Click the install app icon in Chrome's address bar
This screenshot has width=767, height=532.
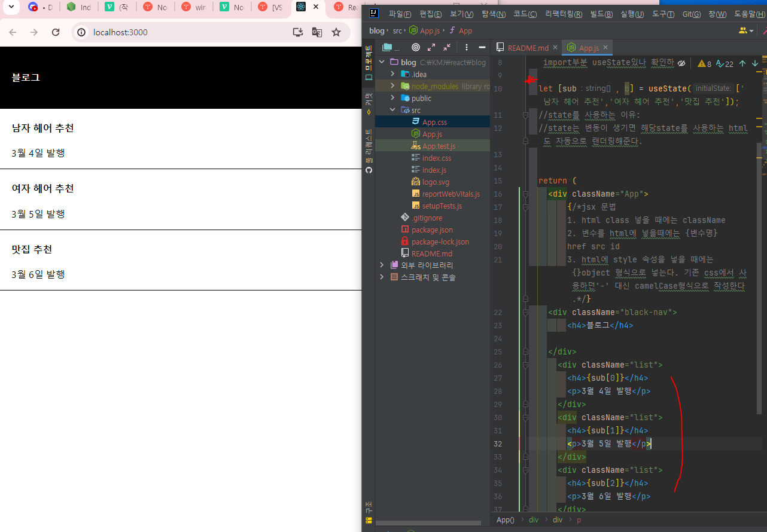point(298,32)
